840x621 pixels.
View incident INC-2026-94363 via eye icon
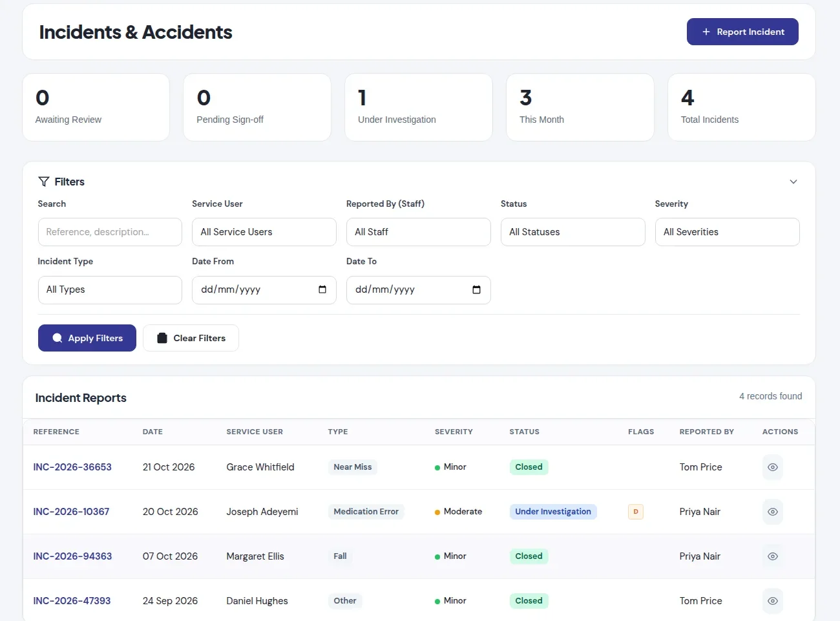pos(773,556)
